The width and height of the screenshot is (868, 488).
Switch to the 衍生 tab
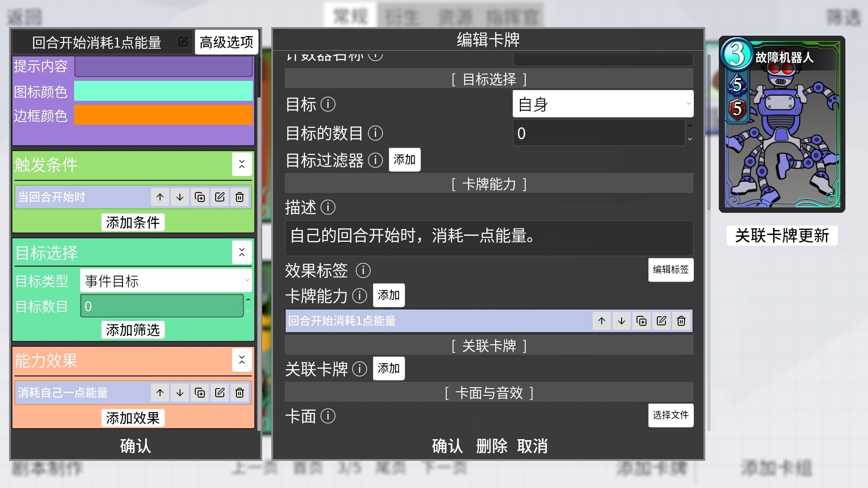[x=402, y=17]
